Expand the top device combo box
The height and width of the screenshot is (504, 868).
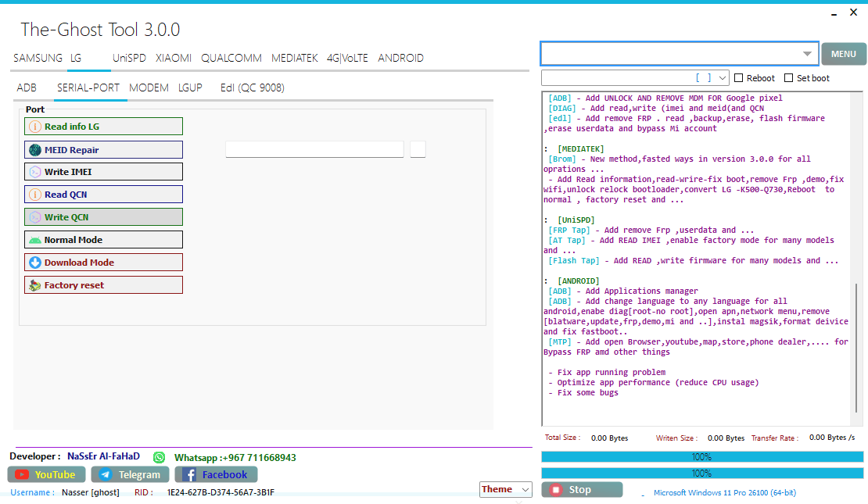806,54
